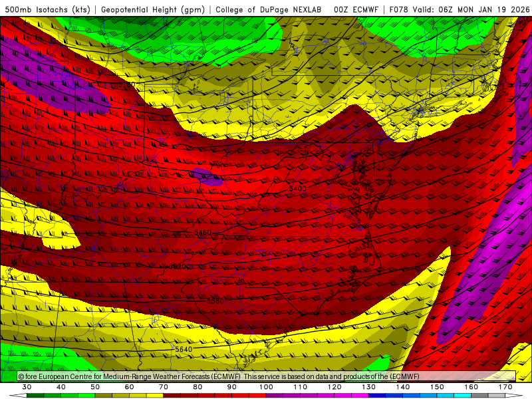Pick the dark maroon swatch just right of 70
The width and height of the screenshot is (532, 399).
(x=172, y=396)
